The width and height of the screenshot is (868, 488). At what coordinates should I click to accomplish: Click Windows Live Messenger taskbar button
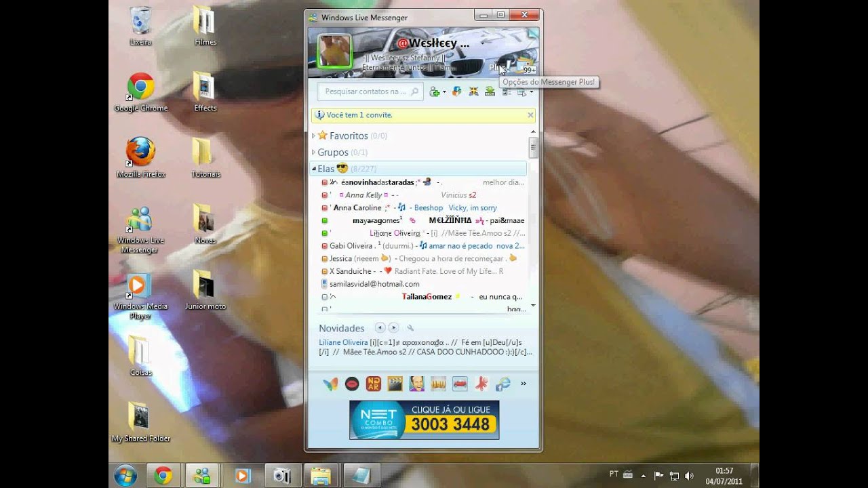point(202,476)
